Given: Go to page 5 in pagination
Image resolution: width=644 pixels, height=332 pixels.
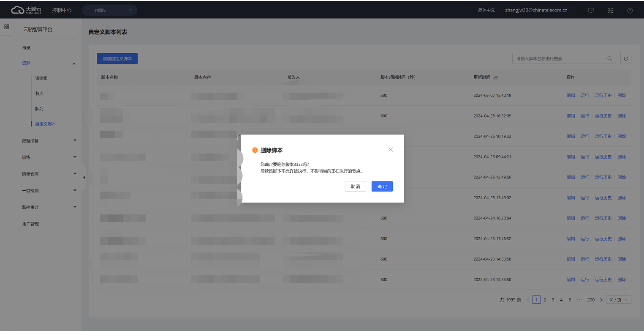Looking at the screenshot, I should click(570, 300).
